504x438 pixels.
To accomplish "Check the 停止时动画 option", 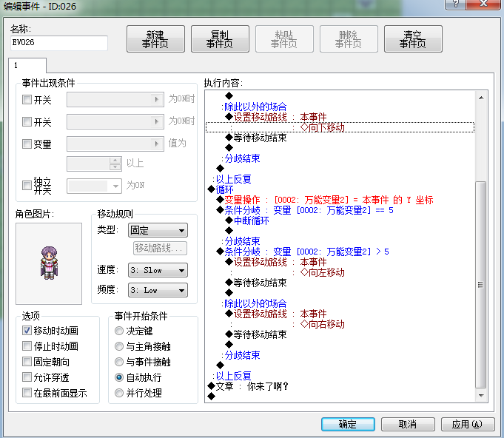I will (x=27, y=346).
